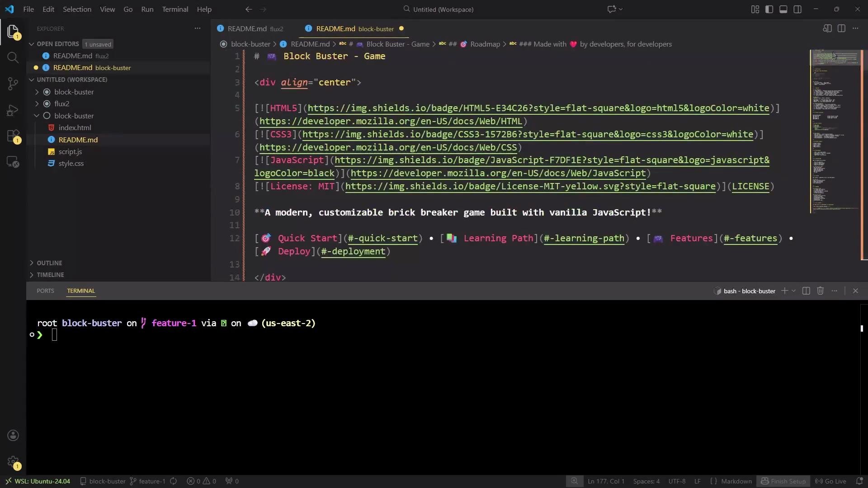Open the Manage gear icon
Viewport: 868px width, 488px height.
13,462
